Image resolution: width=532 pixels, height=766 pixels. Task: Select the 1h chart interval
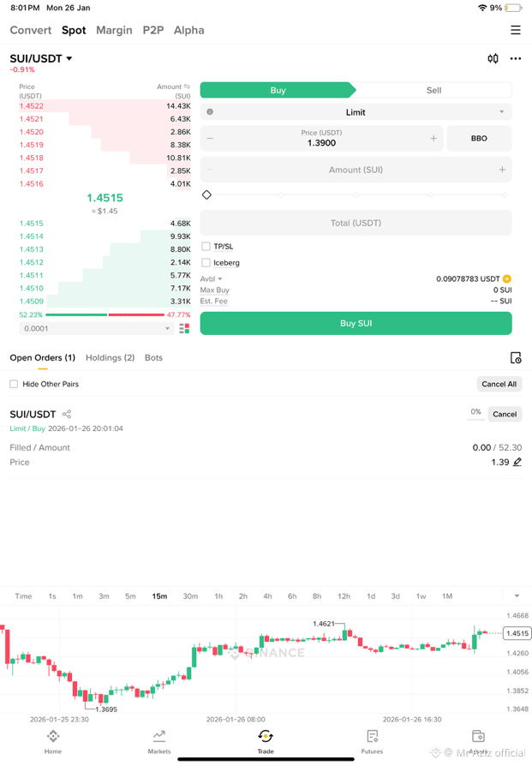coord(218,596)
